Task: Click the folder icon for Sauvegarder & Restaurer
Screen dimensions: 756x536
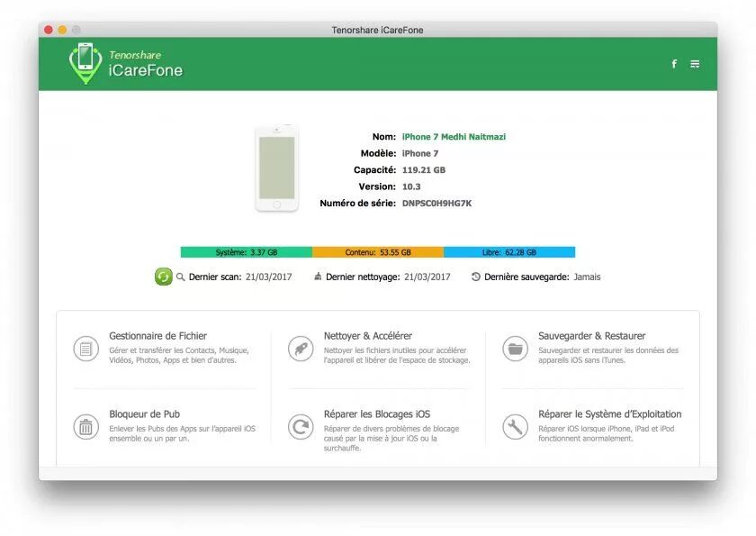Action: [x=516, y=349]
